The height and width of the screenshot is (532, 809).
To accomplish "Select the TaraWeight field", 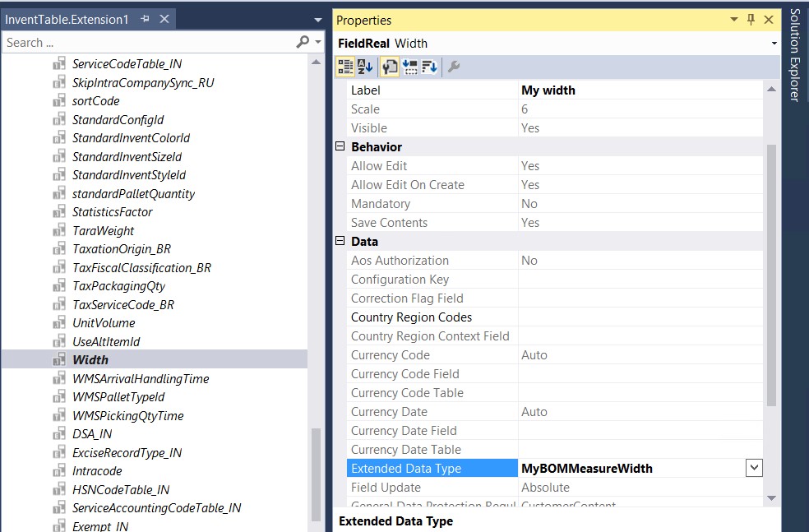I will [104, 231].
